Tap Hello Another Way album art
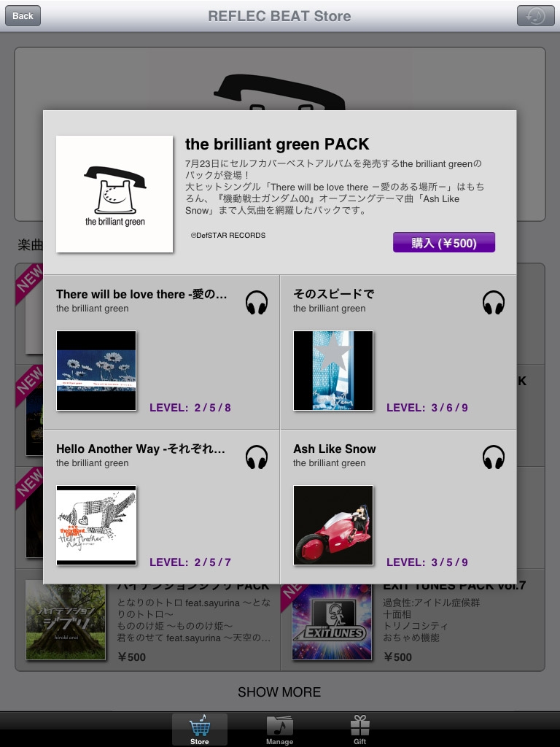The width and height of the screenshot is (560, 747). [96, 525]
